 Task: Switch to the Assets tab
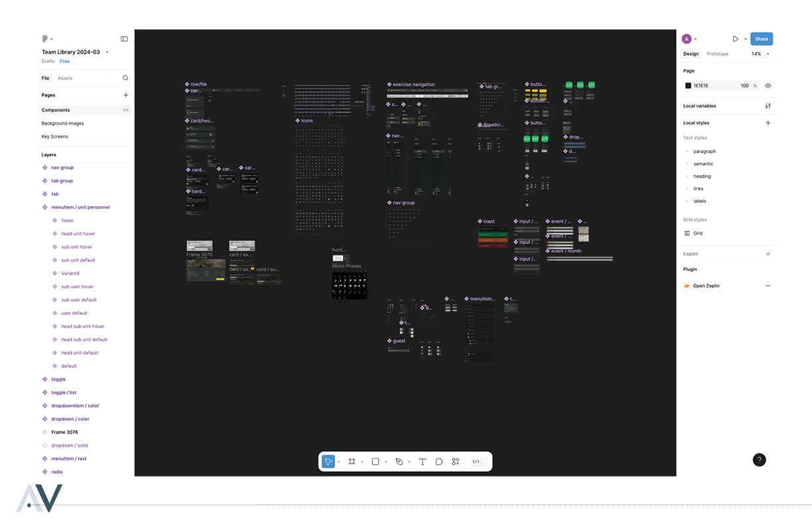click(x=65, y=78)
